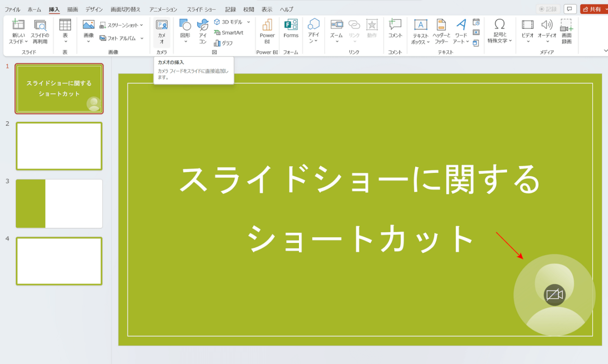The height and width of the screenshot is (364, 608).
Task: Click the コメント (Comment) icon in ribbon
Action: tap(395, 25)
